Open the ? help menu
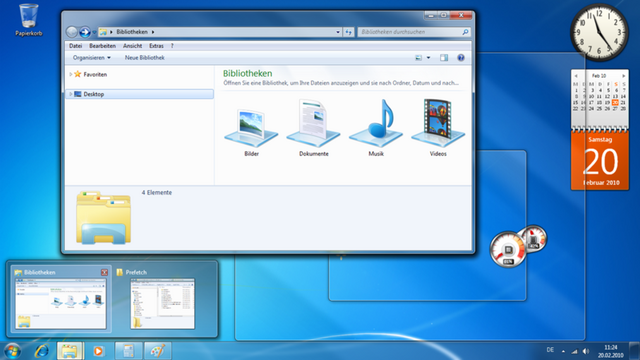This screenshot has width=640, height=360. [x=172, y=46]
